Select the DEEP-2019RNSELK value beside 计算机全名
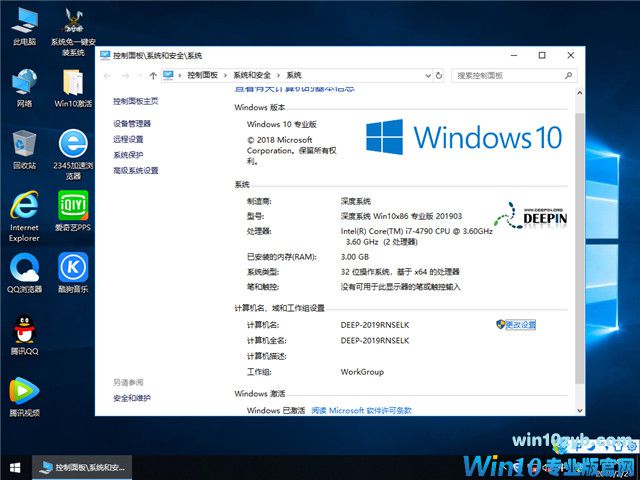This screenshot has width=640, height=480. pyautogui.click(x=375, y=340)
